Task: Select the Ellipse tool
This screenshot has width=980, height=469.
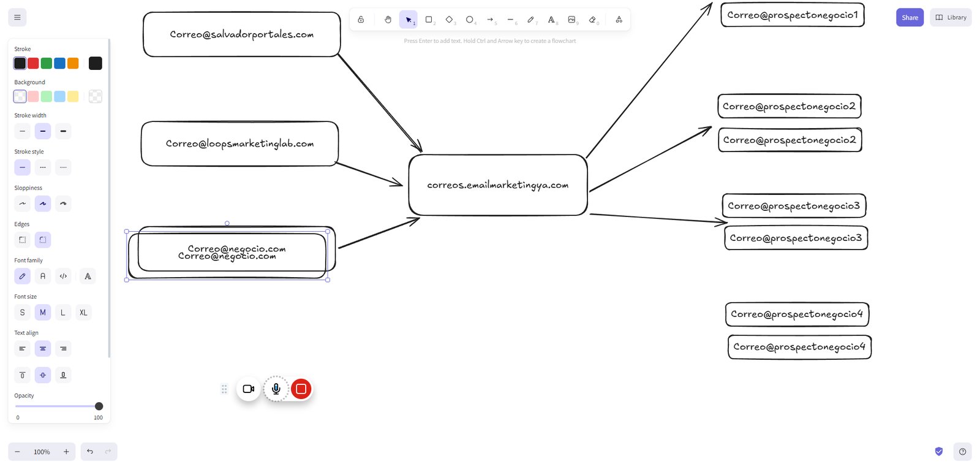Action: (x=469, y=20)
